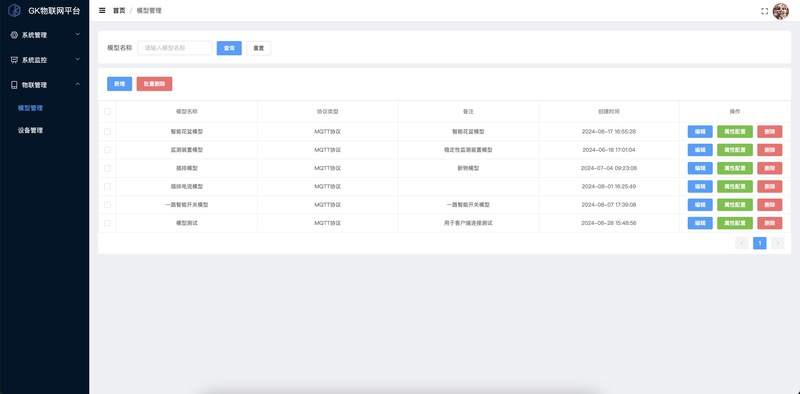Click the fullscreen icon in header
This screenshot has height=394, width=800.
(x=764, y=11)
